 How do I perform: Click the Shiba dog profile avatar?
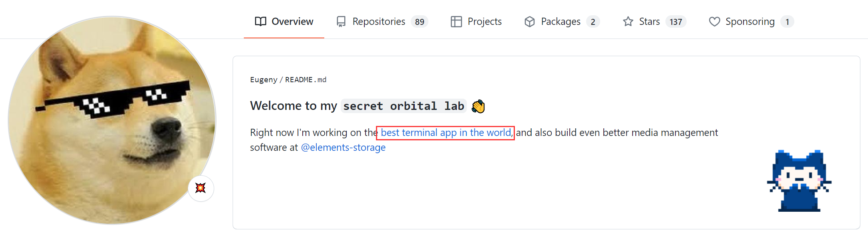pyautogui.click(x=112, y=120)
